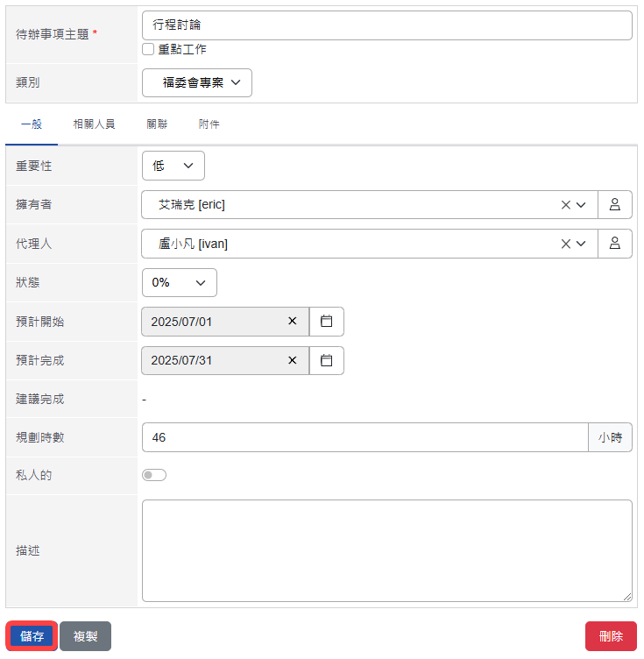Screen dimensions: 644x659
Task: Expand the 代理人 dropdown arrow
Action: (581, 244)
